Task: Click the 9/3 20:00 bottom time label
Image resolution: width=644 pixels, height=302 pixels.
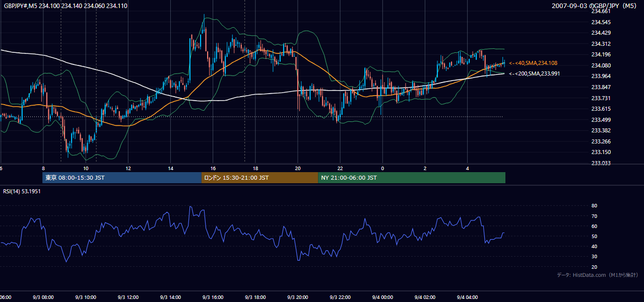Action: click(297, 297)
